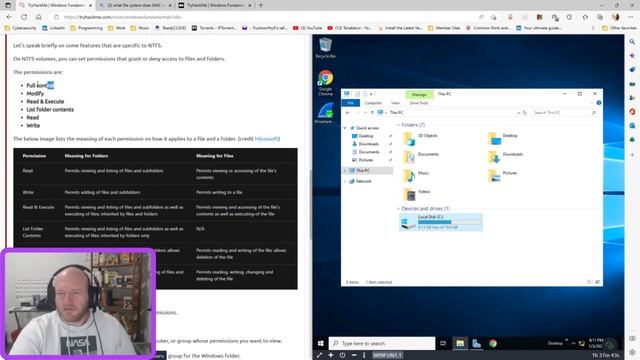Open the Music folder

(x=416, y=176)
